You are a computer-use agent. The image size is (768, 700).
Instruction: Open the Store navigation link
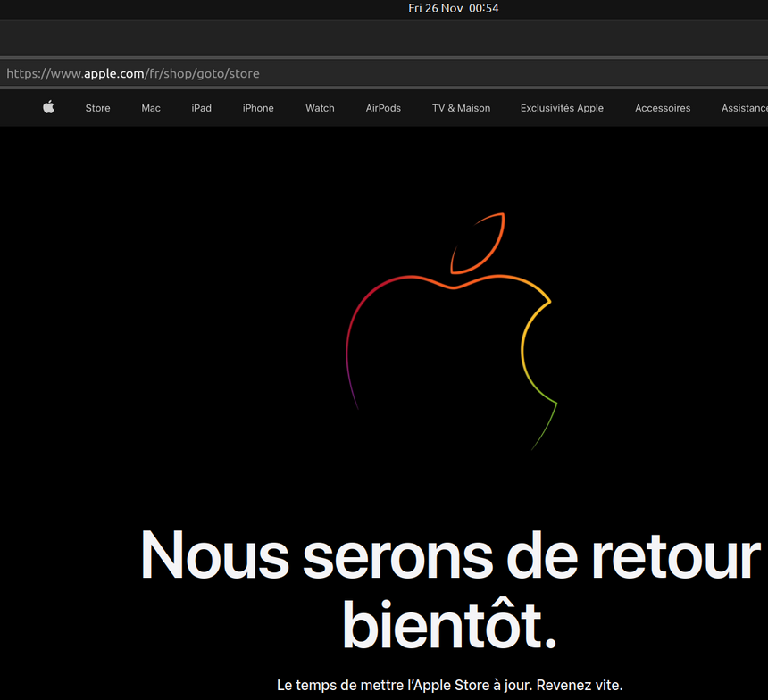coord(97,108)
